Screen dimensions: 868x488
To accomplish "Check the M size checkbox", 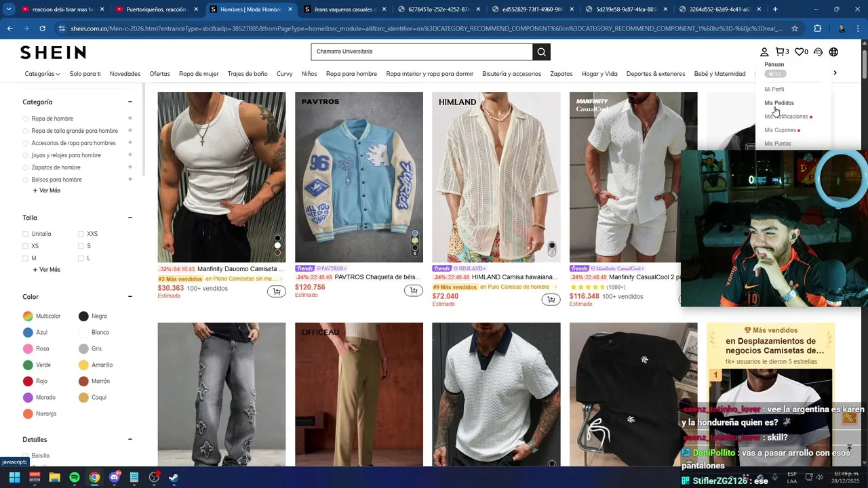I will (x=26, y=258).
